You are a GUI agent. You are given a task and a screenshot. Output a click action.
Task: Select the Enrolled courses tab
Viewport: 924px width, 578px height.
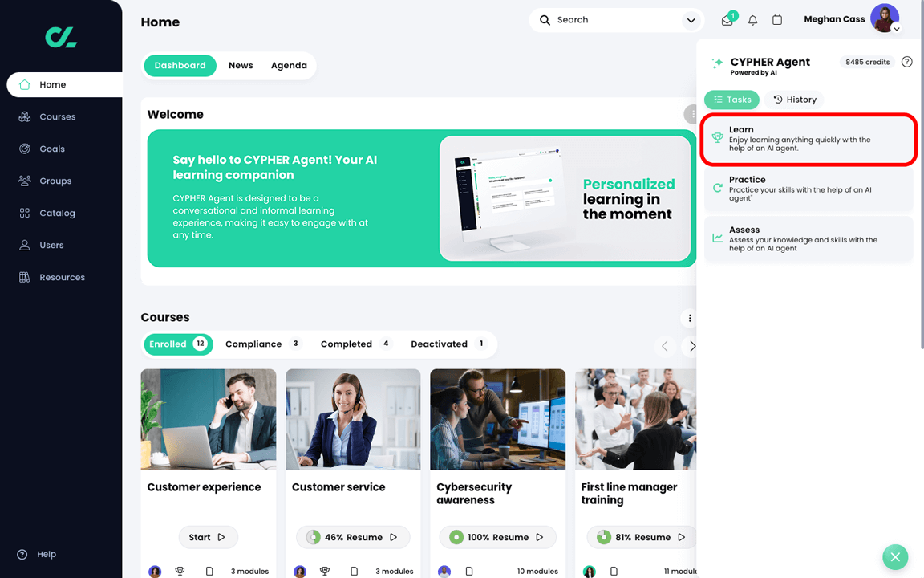click(x=178, y=344)
